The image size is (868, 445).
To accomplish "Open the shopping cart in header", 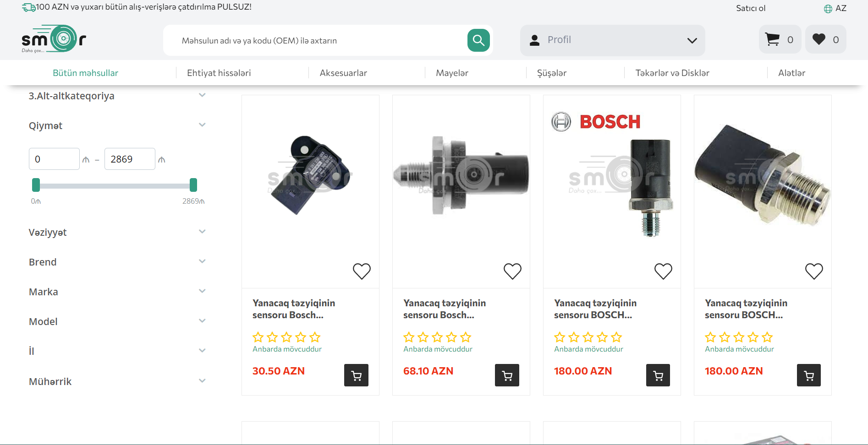I will [780, 39].
